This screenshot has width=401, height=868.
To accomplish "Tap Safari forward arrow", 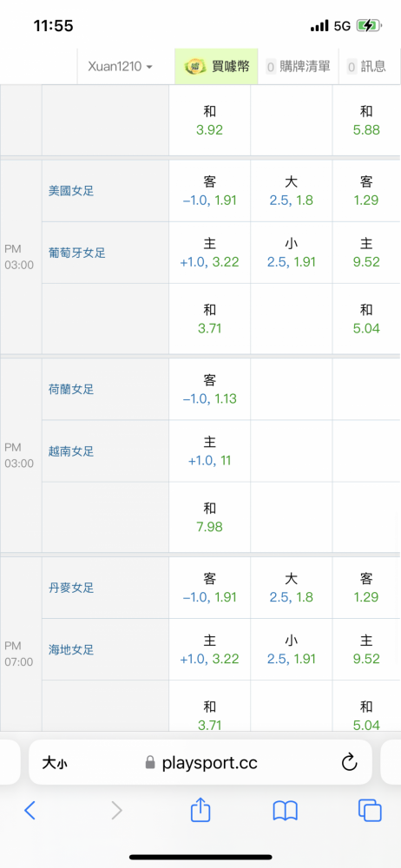I will 116,811.
